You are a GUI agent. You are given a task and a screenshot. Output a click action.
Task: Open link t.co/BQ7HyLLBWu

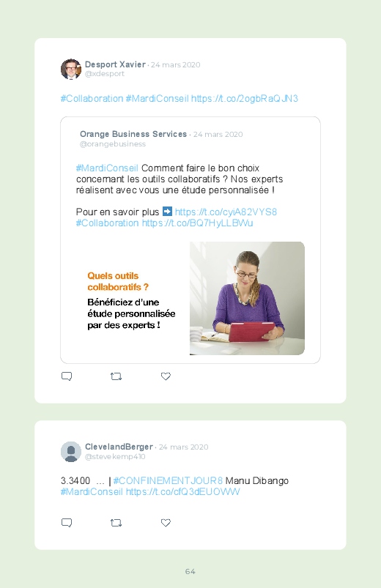coord(197,223)
